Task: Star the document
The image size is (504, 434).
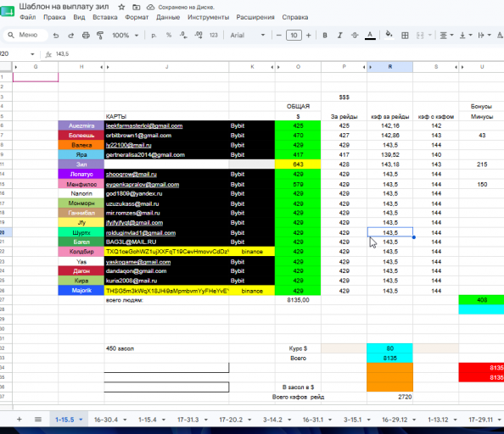Action: click(121, 7)
